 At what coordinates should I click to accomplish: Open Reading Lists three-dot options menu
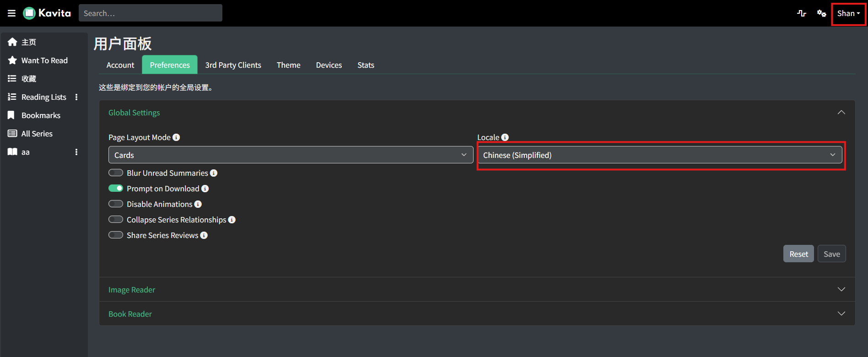point(76,97)
